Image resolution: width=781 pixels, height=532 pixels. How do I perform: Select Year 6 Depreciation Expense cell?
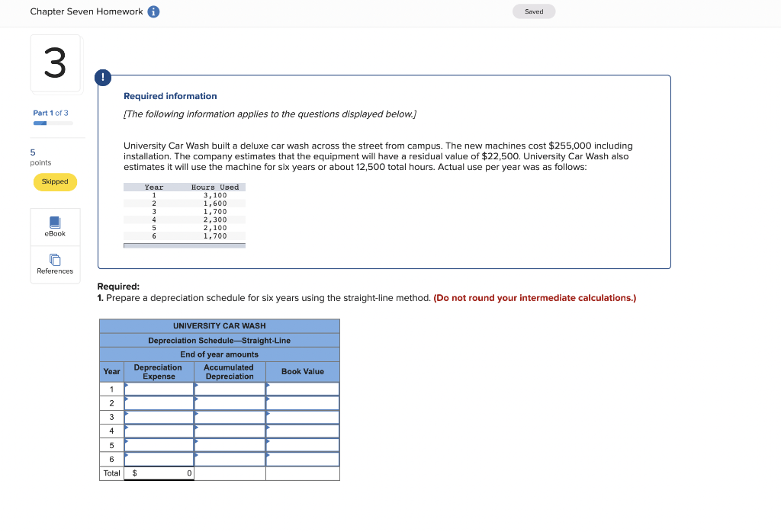tap(159, 459)
